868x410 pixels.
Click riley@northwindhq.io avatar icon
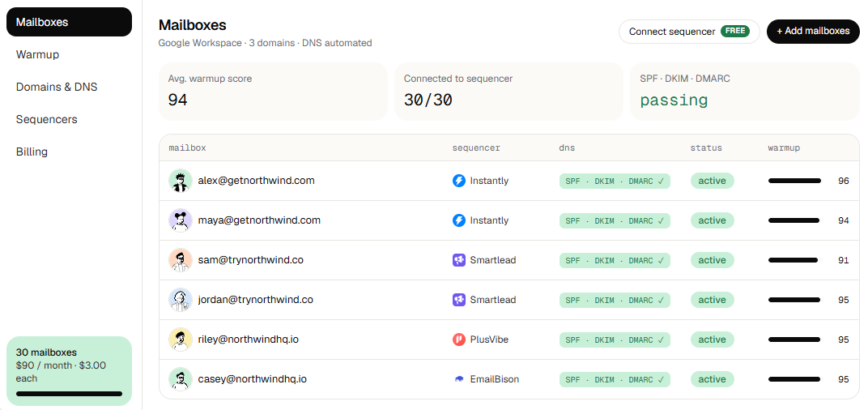click(181, 340)
